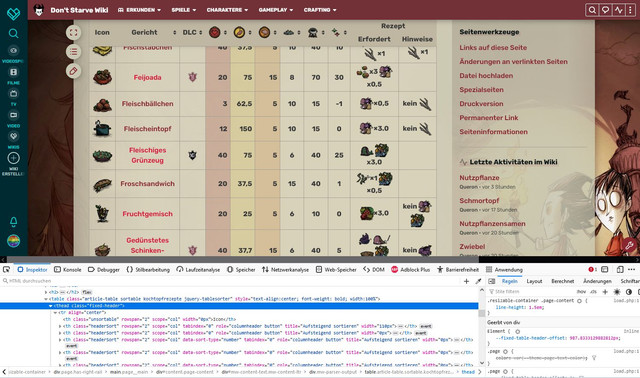The width and height of the screenshot is (640, 378).
Task: Edit page with the pencil icon
Action: [73, 71]
